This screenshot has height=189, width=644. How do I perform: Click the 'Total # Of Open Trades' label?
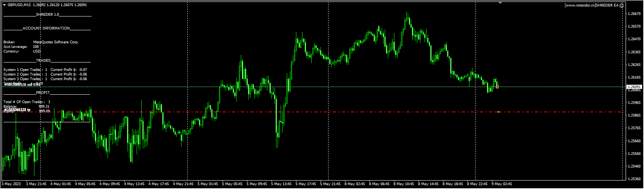coord(24,102)
